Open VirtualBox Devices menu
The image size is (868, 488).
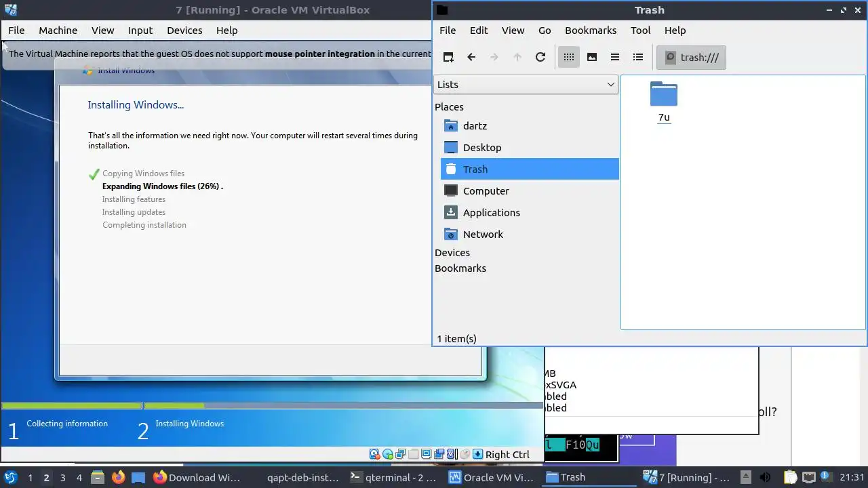click(184, 30)
